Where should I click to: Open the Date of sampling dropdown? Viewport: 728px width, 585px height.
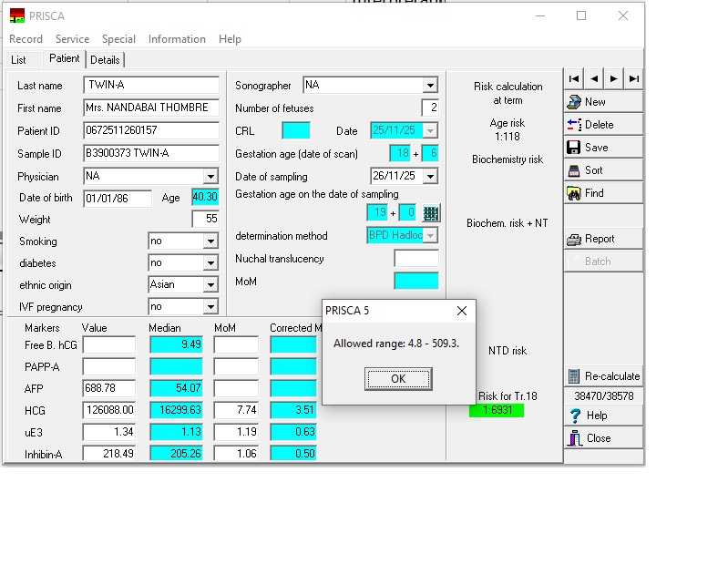(x=430, y=176)
